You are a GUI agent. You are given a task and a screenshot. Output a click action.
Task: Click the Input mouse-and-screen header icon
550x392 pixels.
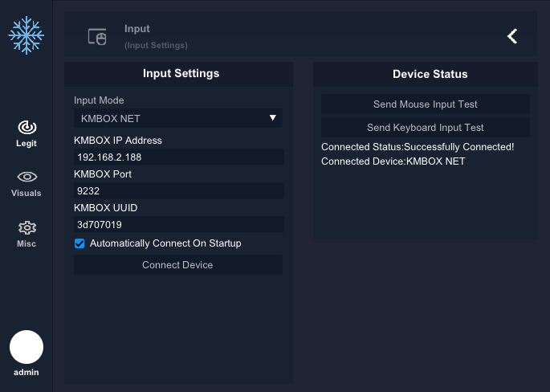point(97,37)
